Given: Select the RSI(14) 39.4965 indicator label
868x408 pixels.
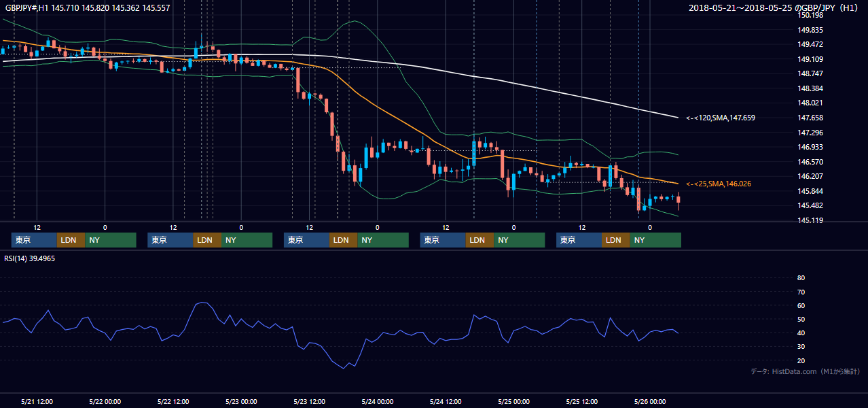Looking at the screenshot, I should [x=29, y=258].
